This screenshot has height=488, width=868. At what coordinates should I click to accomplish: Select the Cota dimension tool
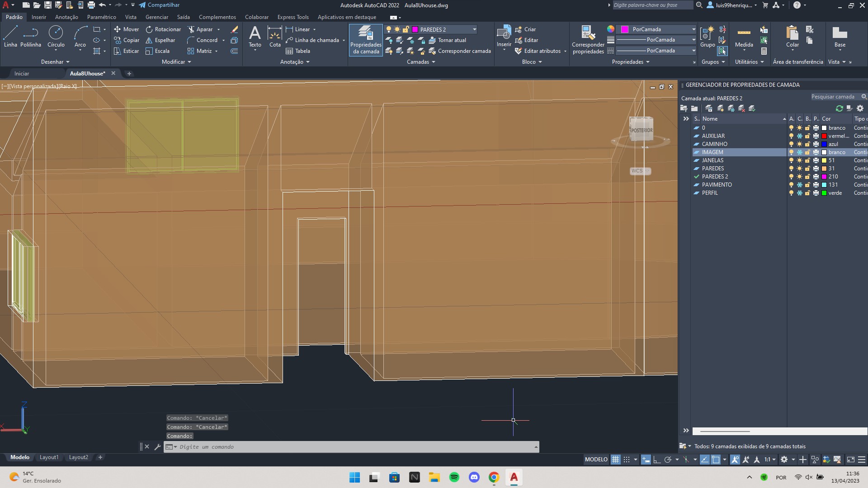[x=275, y=36]
